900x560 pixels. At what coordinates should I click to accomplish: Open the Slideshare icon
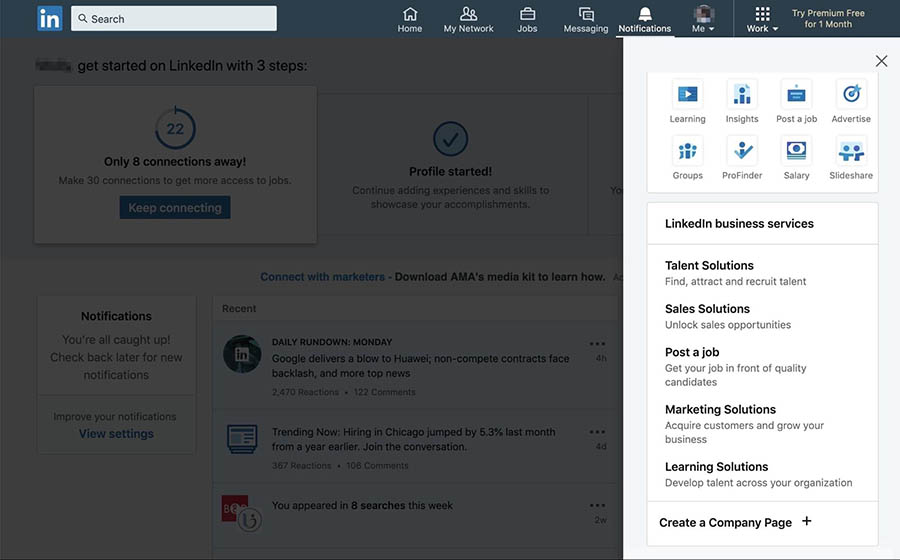851,152
